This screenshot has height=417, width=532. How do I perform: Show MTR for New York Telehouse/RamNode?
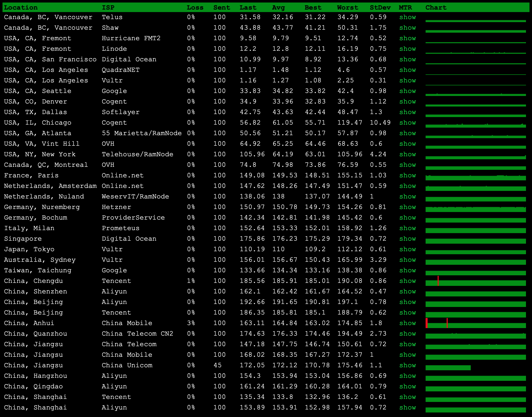coord(407,154)
